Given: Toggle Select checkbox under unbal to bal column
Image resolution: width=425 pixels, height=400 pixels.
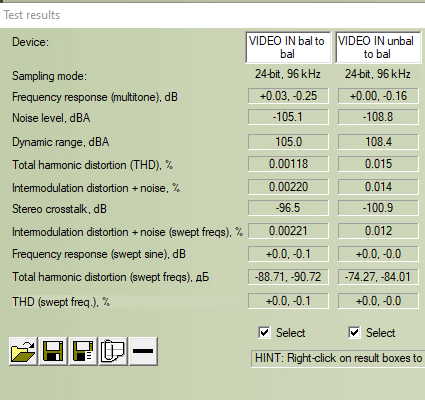Looking at the screenshot, I should tap(354, 332).
